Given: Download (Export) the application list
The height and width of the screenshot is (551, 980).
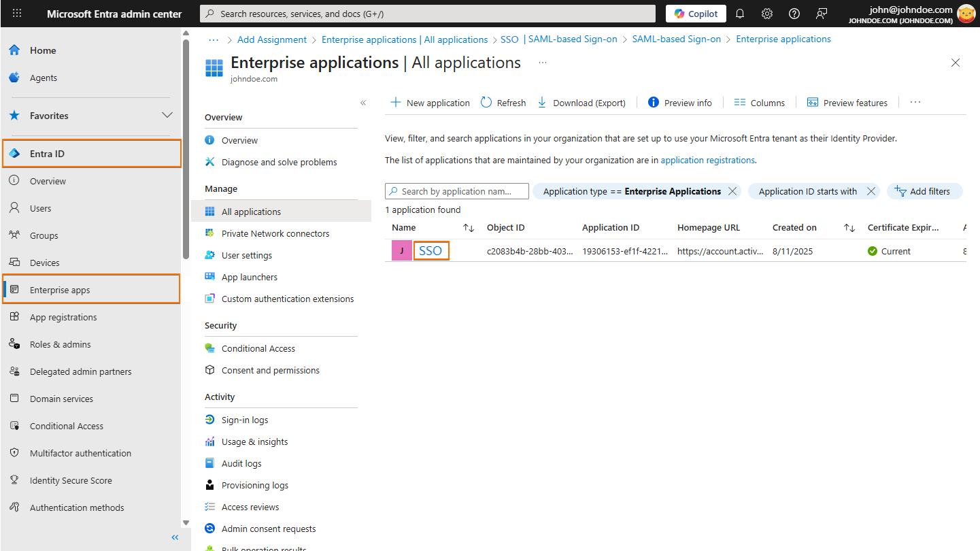Looking at the screenshot, I should [581, 102].
